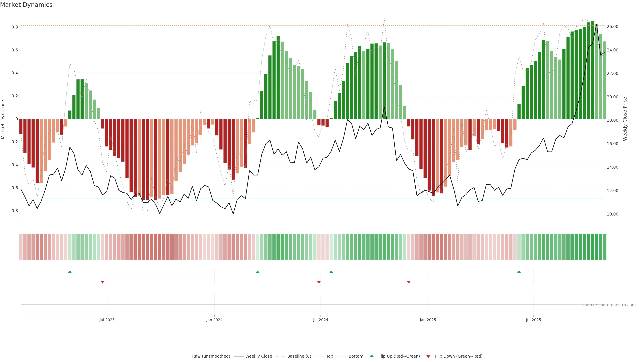The height and width of the screenshot is (362, 644).
Task: Click the red flip-down triangle near Jul 2023
Action: (102, 282)
